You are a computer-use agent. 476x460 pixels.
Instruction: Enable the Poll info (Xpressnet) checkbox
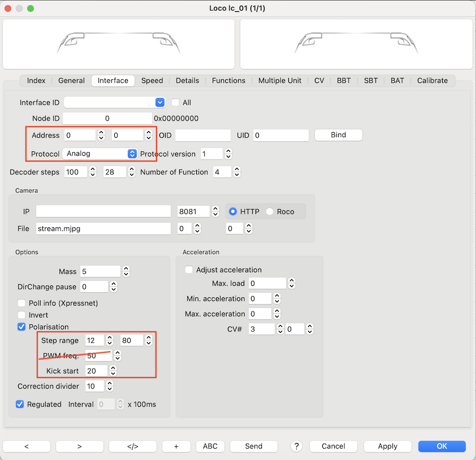click(22, 303)
